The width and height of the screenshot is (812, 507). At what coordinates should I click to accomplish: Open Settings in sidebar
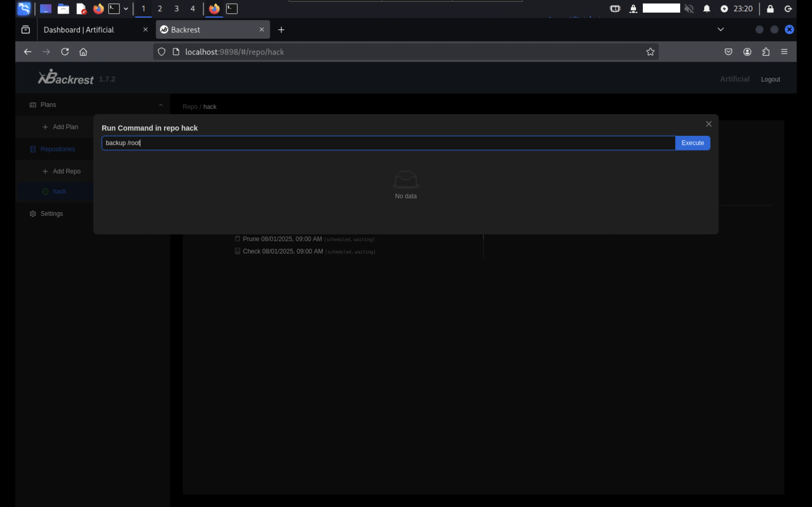pyautogui.click(x=51, y=214)
